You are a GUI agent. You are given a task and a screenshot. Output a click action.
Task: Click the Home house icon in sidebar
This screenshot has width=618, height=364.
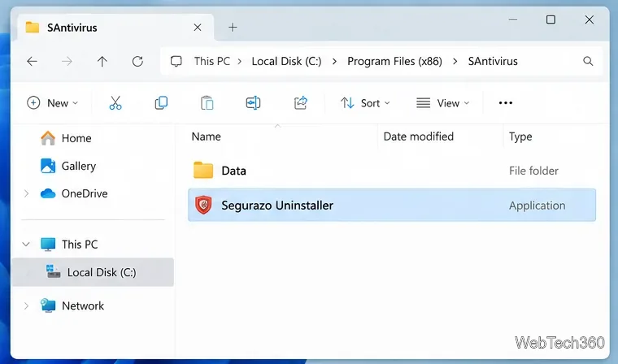coord(48,138)
